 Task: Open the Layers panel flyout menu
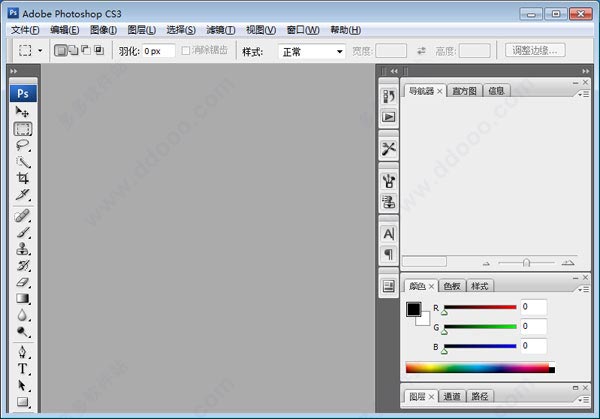click(584, 400)
